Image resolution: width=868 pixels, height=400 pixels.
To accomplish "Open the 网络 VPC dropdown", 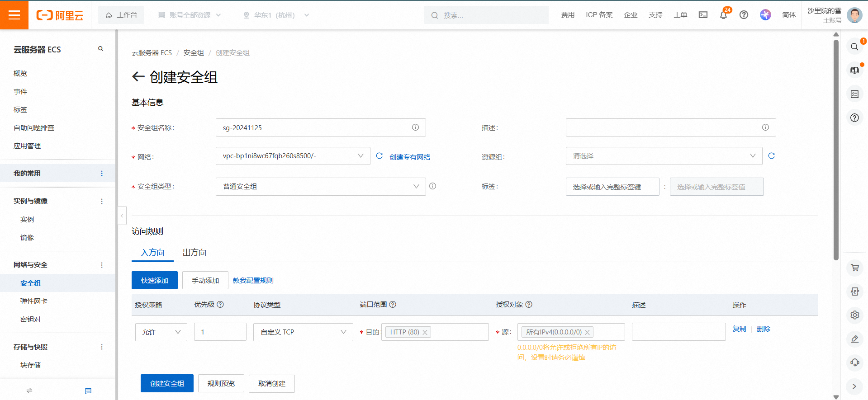I will 293,156.
